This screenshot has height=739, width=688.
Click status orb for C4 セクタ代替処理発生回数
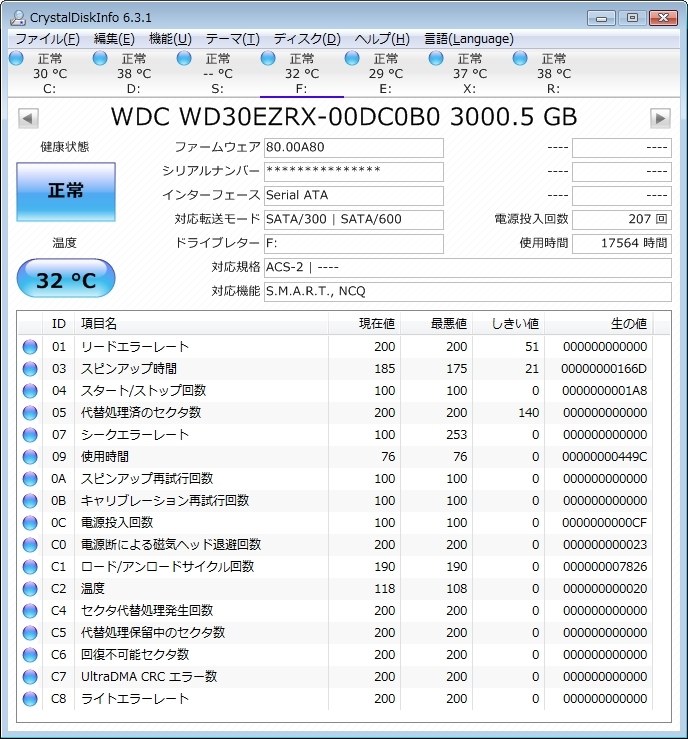pos(30,611)
